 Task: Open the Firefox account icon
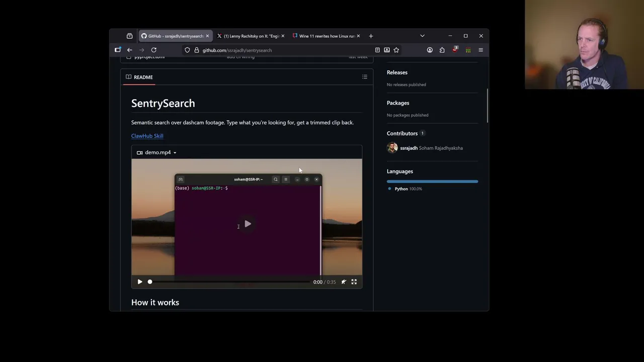coord(430,50)
